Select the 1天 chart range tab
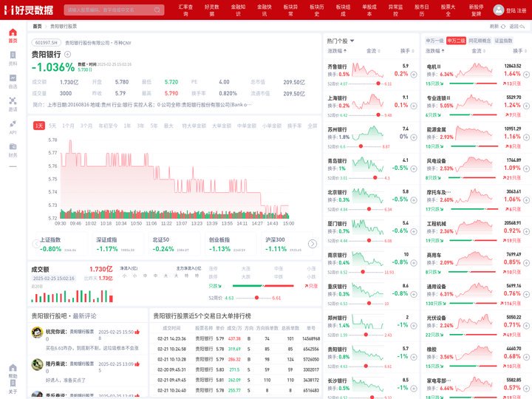532x399 pixels. click(39, 126)
